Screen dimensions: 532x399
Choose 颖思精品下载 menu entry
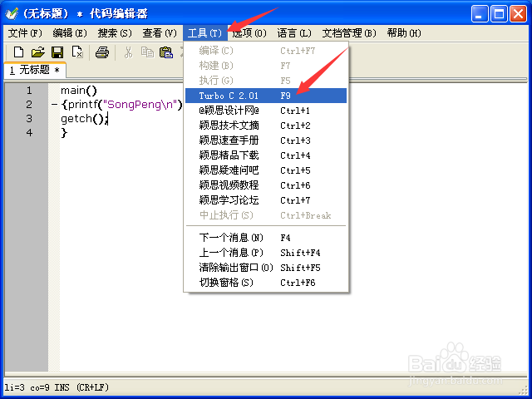point(266,155)
